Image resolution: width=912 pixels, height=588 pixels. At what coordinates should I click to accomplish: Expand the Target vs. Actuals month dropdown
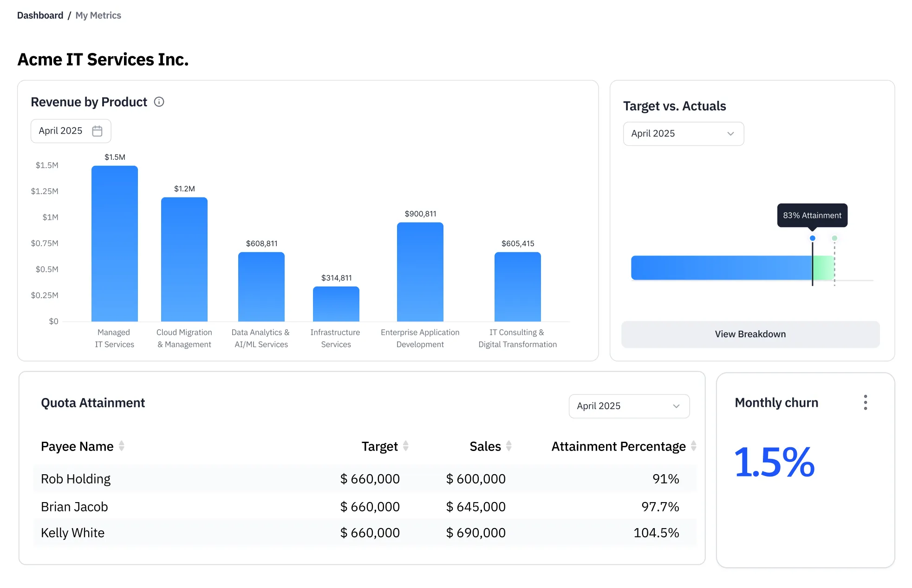[x=684, y=134]
